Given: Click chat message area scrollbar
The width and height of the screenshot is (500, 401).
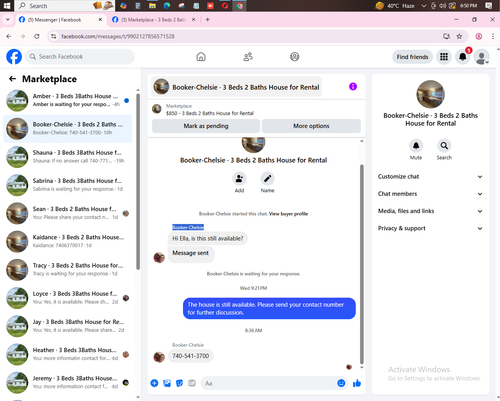Looking at the screenshot, I should pyautogui.click(x=362, y=263).
